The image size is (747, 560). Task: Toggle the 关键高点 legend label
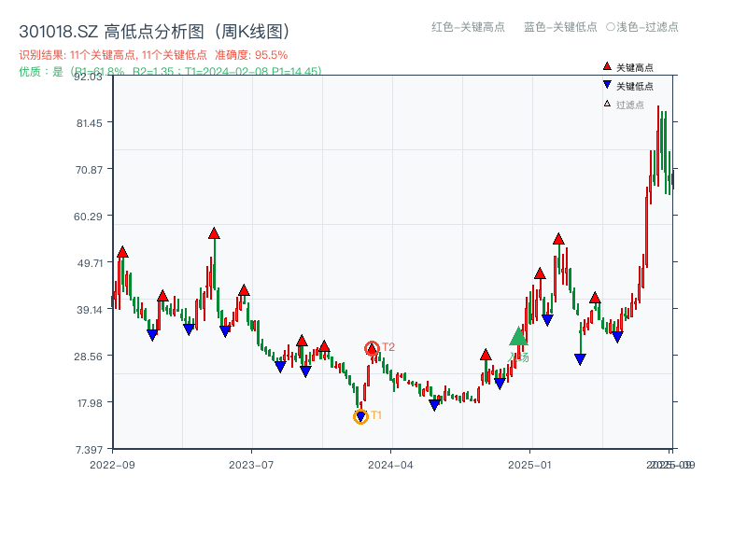point(635,67)
